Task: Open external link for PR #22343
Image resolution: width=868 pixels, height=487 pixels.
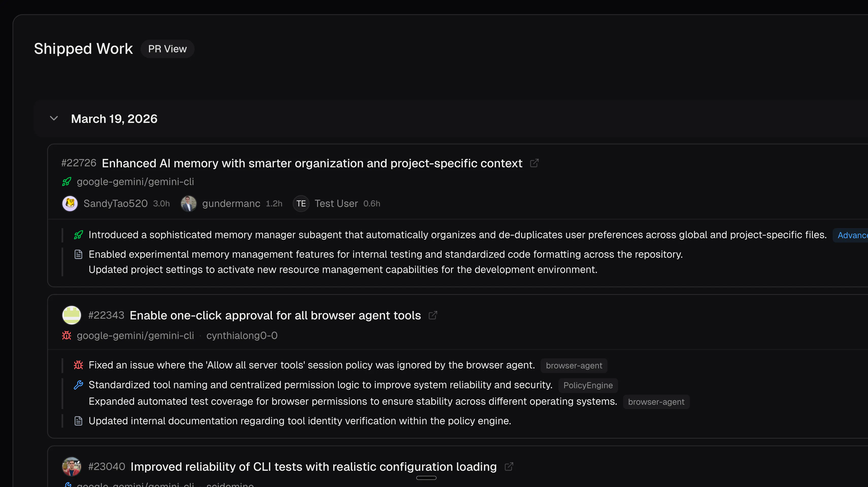Action: coord(433,315)
